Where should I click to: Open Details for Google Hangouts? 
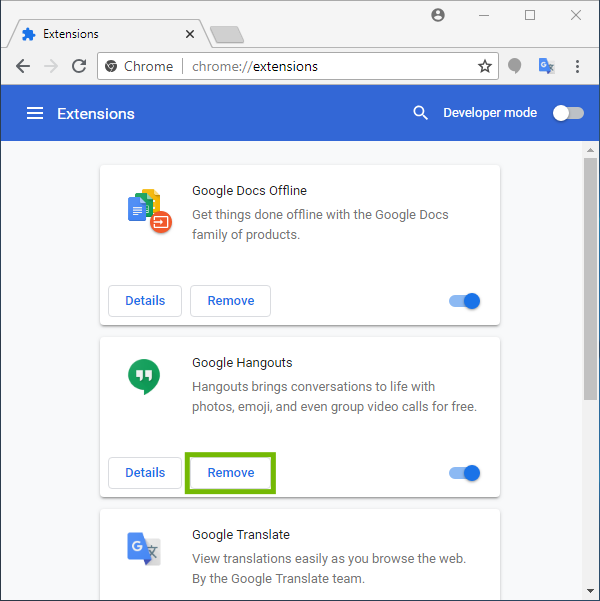145,473
